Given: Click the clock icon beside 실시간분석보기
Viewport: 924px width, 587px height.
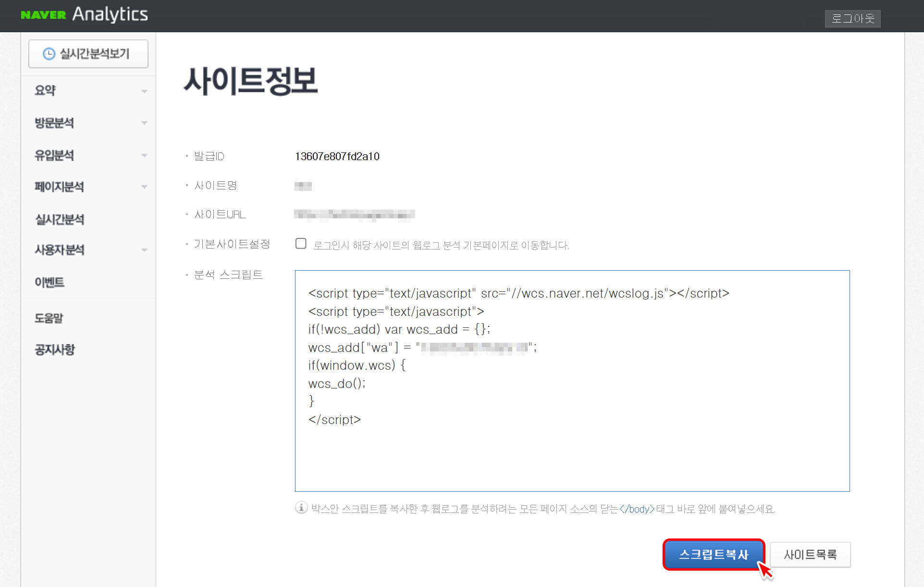Looking at the screenshot, I should [49, 54].
